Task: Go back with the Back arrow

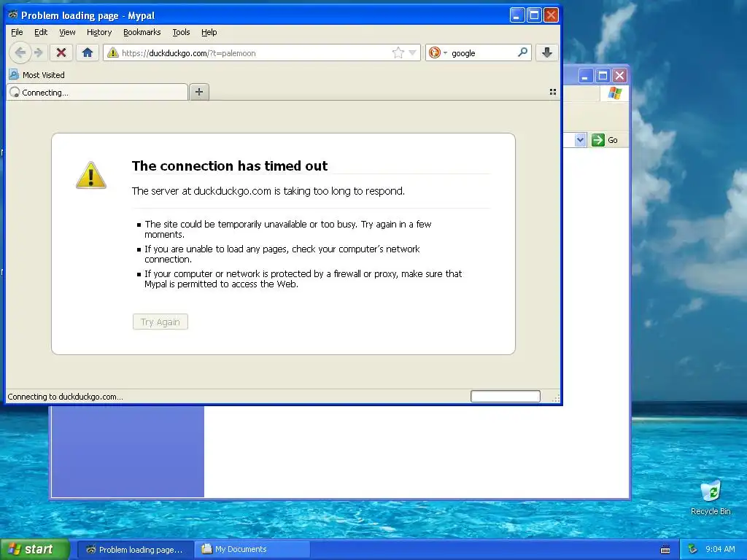Action: click(20, 52)
